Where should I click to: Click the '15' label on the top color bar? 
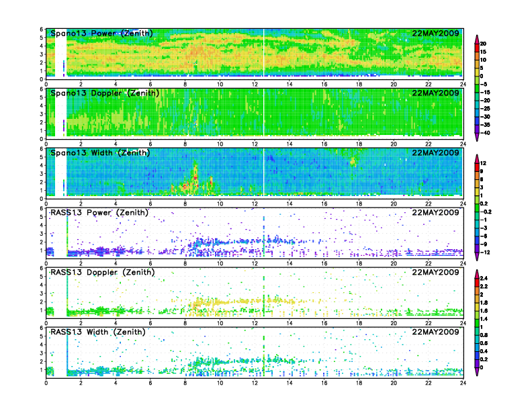click(483, 52)
